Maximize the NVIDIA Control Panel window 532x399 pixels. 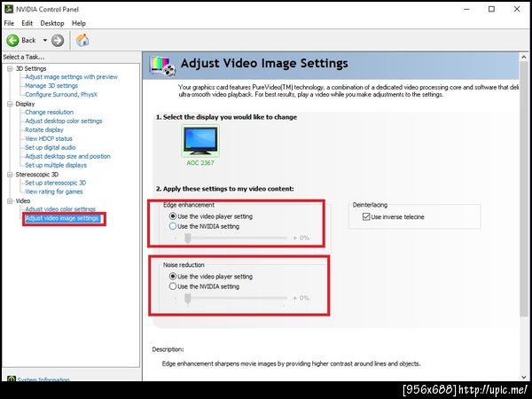click(x=491, y=9)
